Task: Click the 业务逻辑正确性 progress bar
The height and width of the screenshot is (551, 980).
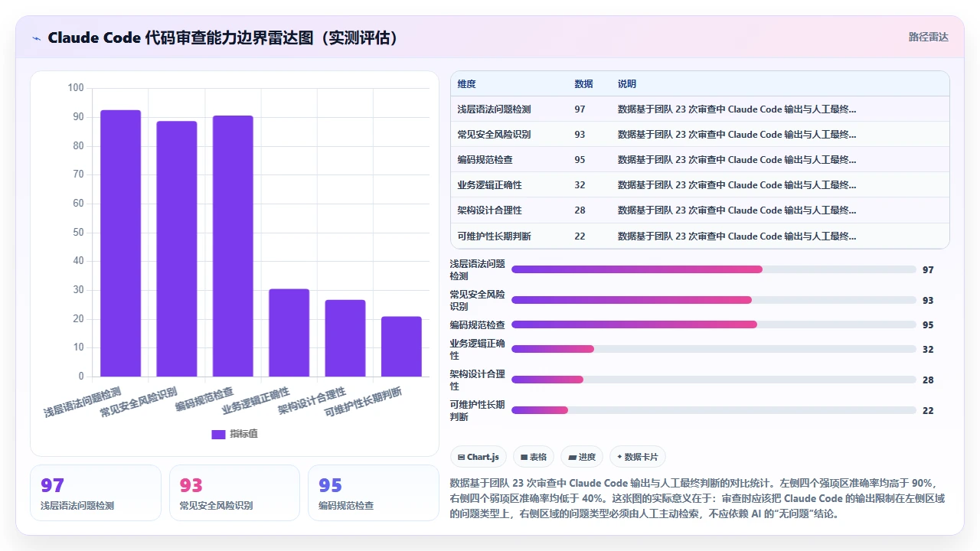Action: [714, 349]
